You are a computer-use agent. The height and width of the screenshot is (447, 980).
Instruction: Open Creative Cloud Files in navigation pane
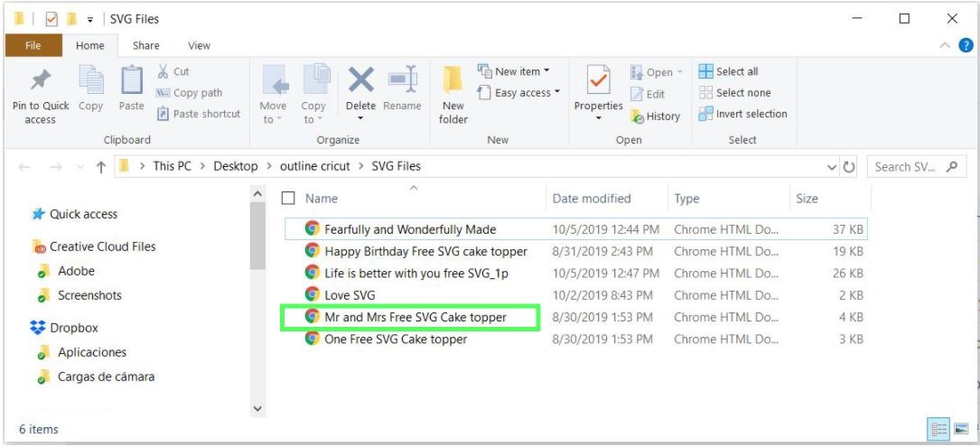(x=93, y=247)
